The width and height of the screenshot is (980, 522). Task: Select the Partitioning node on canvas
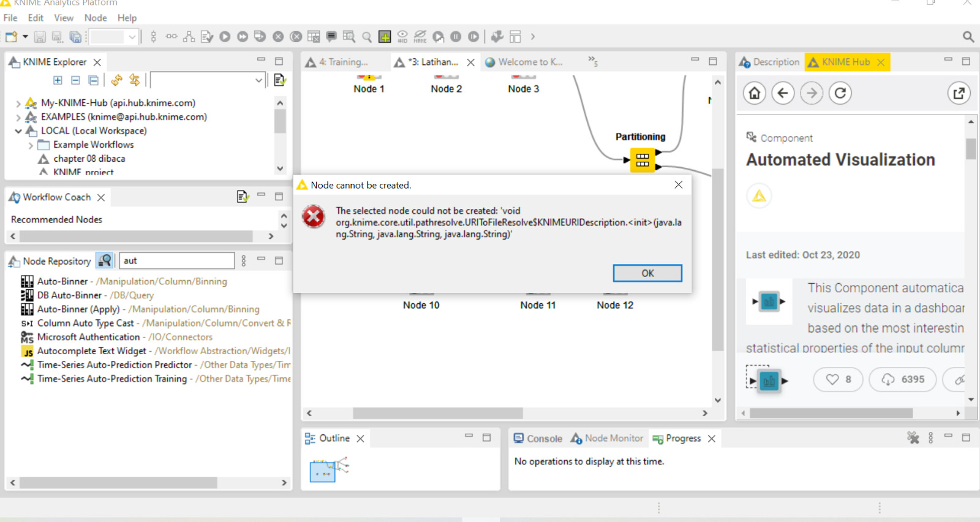642,160
